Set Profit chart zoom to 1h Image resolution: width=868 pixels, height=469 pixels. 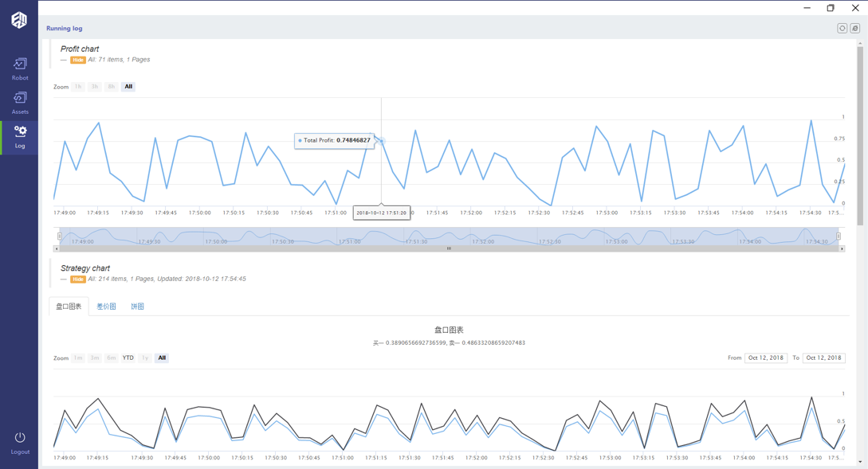coord(78,87)
